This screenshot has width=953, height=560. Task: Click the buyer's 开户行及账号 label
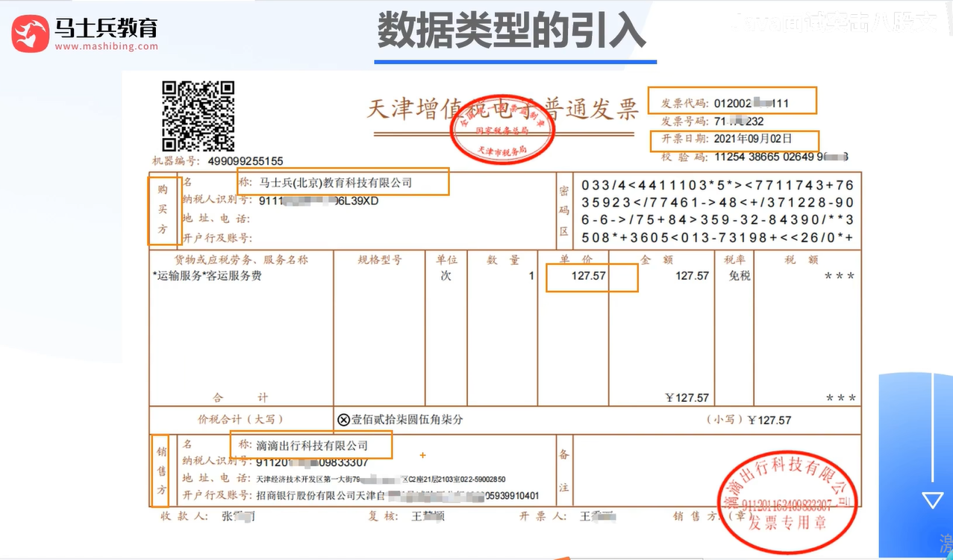coord(217,238)
